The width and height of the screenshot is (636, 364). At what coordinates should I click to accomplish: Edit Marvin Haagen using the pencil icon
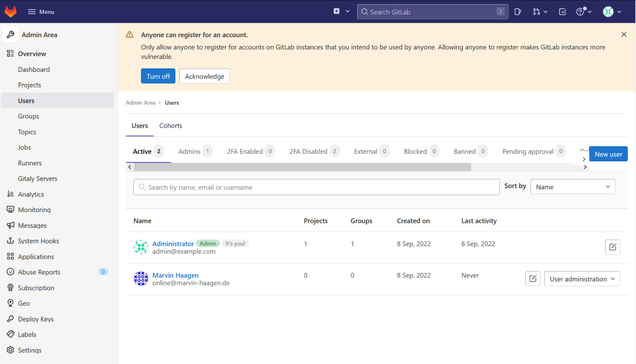(532, 278)
